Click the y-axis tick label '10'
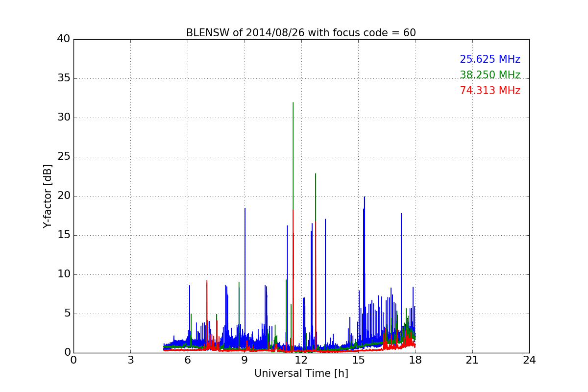Viewport: 588px width, 392px height. pyautogui.click(x=64, y=274)
